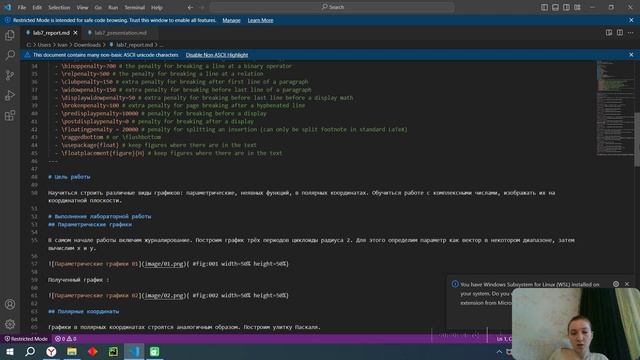Toggle Panel layout icon

(x=555, y=7)
